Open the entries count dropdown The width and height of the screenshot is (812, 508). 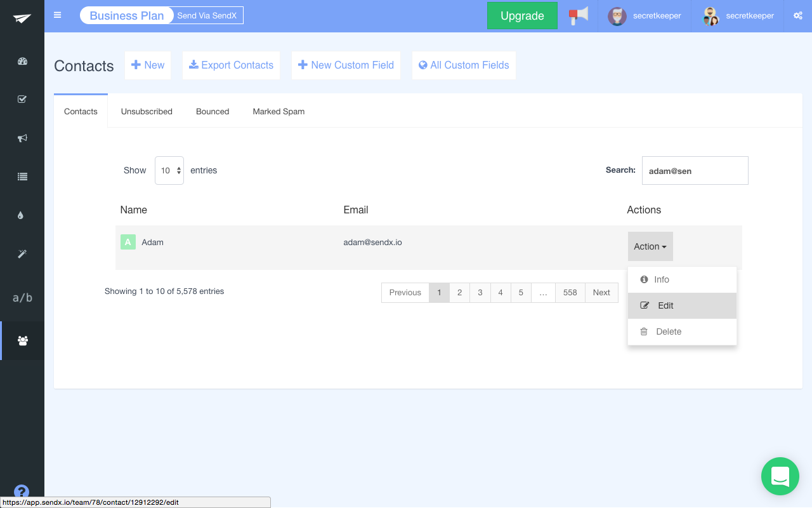pyautogui.click(x=169, y=170)
